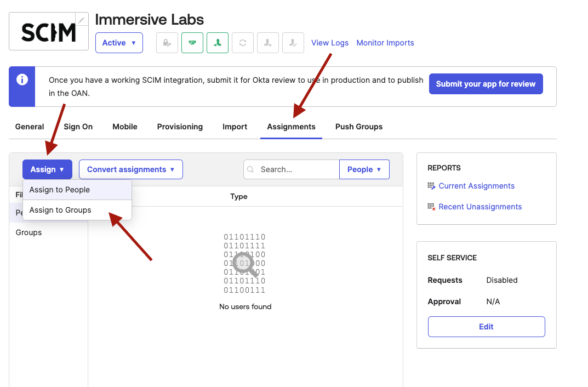Select the Groups filter in sidebar

[x=28, y=232]
